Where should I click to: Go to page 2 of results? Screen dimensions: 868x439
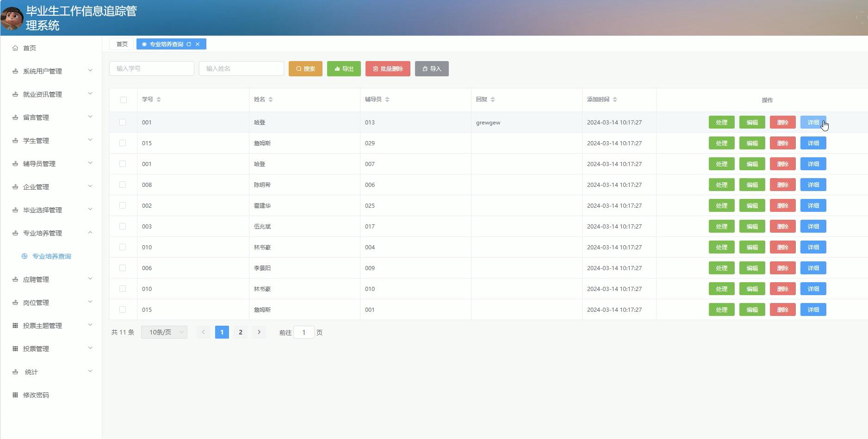(240, 332)
